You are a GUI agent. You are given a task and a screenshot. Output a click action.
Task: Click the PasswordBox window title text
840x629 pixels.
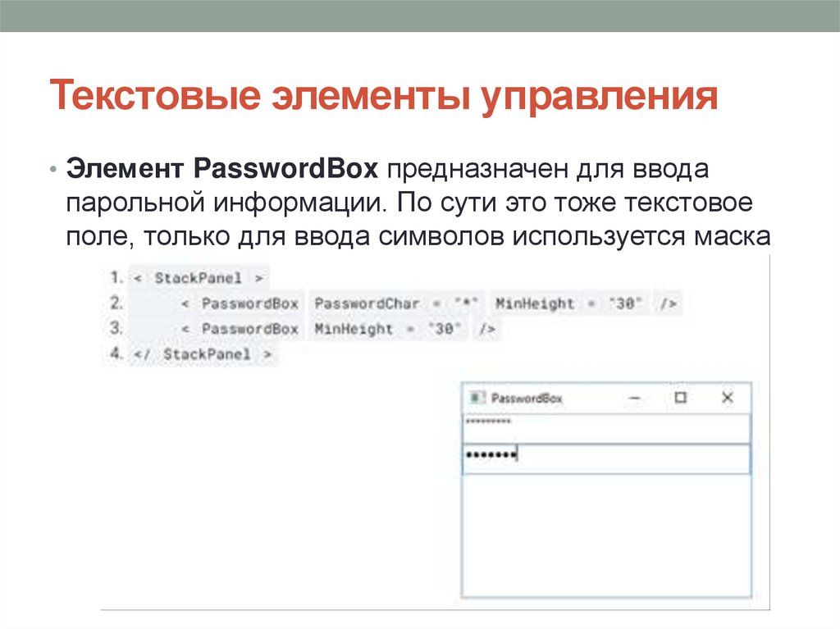click(527, 398)
